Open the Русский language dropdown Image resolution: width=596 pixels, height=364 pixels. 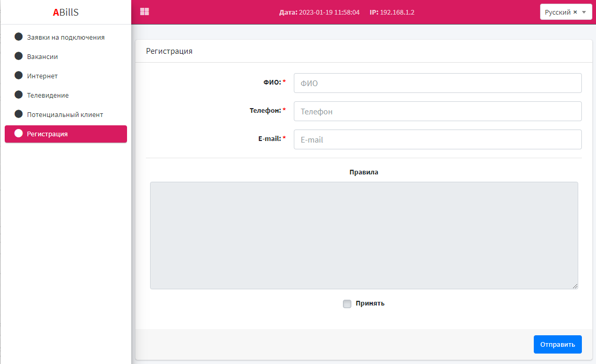(x=584, y=12)
